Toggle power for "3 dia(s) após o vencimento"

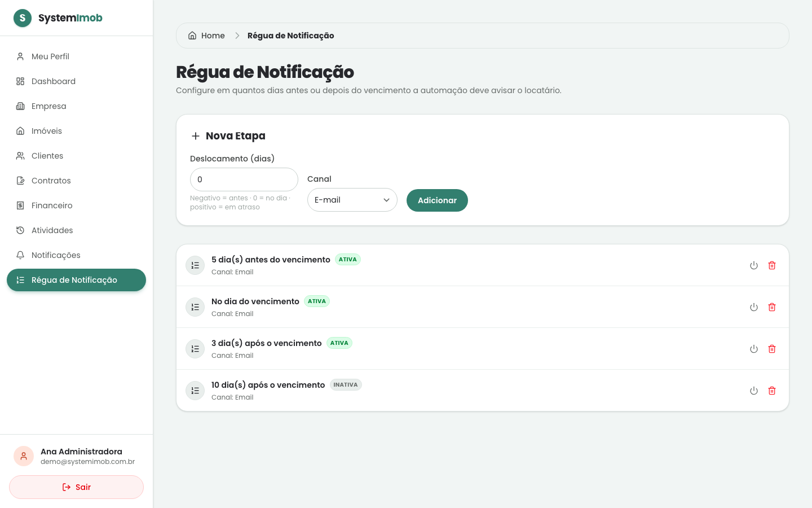point(754,349)
